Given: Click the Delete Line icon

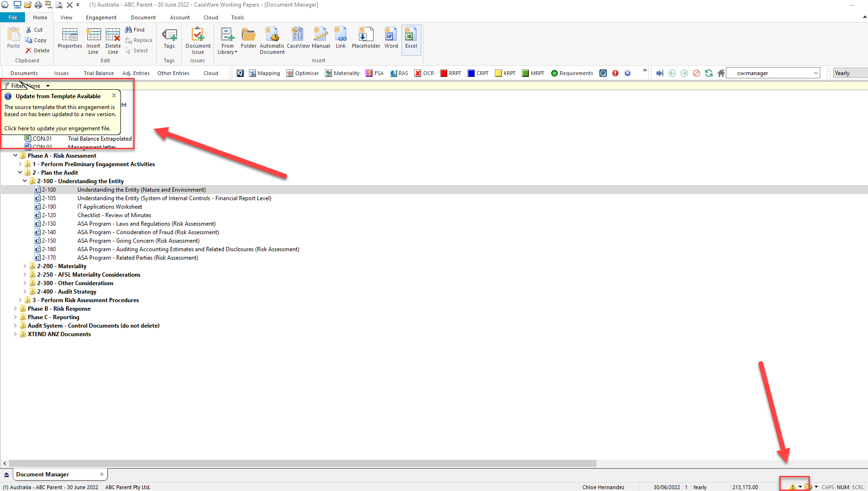Looking at the screenshot, I should 113,41.
